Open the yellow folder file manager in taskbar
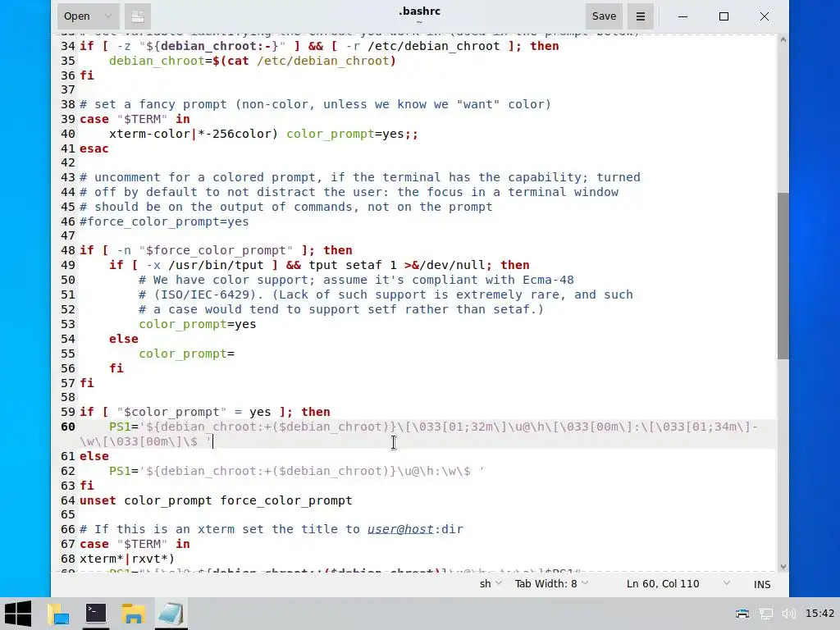 (x=134, y=614)
